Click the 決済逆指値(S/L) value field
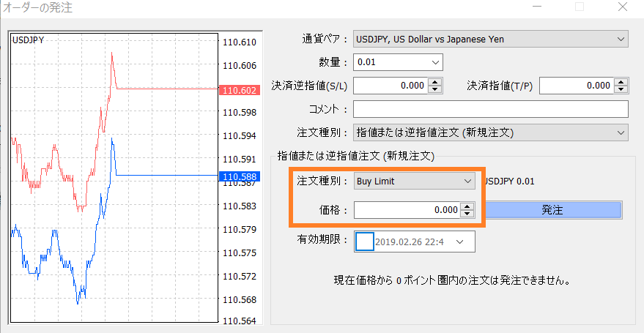 click(x=391, y=86)
